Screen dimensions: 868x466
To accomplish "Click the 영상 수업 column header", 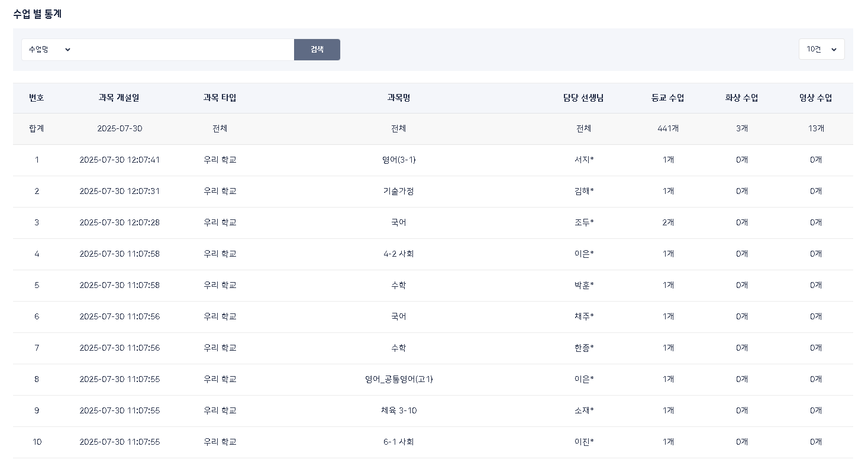I will point(816,98).
